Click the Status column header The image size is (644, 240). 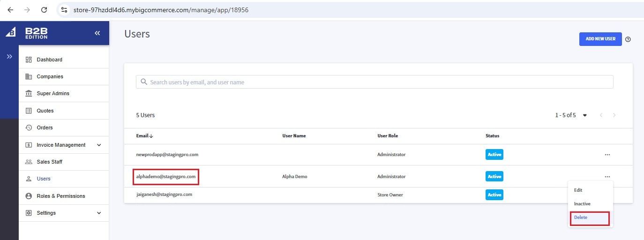(x=492, y=136)
